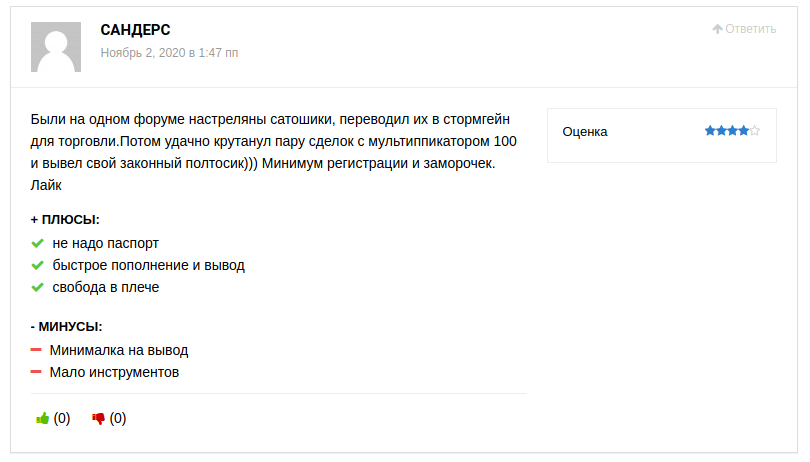Click the reply arrow icon beside Ответить

point(717,29)
